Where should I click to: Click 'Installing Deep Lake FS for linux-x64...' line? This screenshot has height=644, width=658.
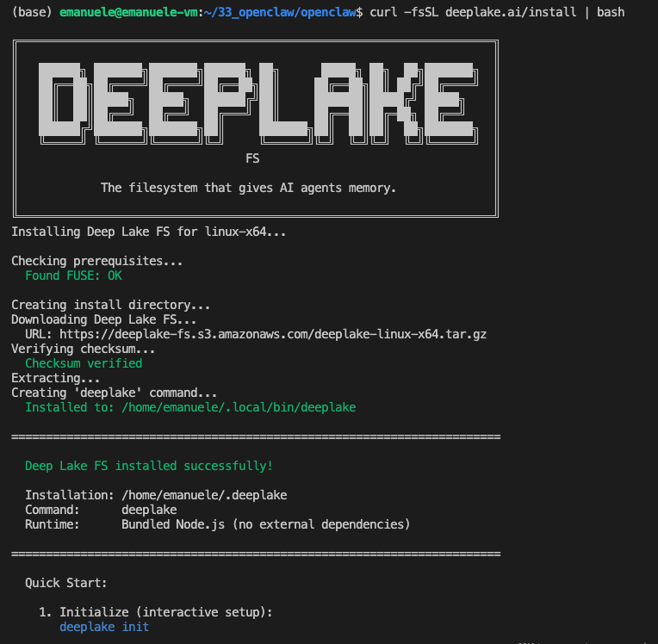[x=148, y=232]
